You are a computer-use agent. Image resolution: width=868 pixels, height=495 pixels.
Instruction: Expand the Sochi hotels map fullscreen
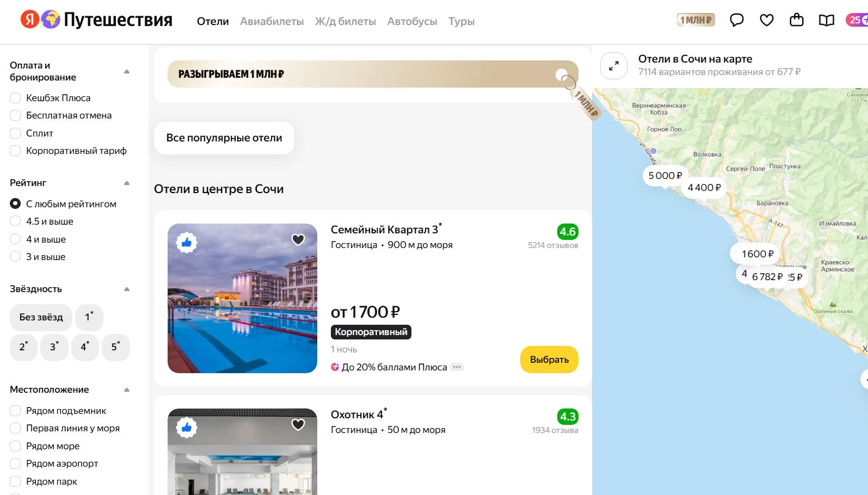(613, 66)
